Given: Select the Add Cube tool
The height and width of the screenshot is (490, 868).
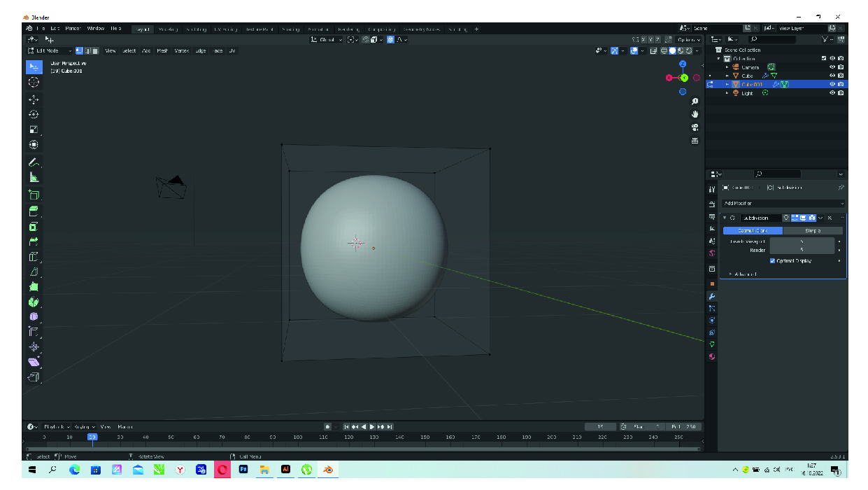Looking at the screenshot, I should 34,195.
